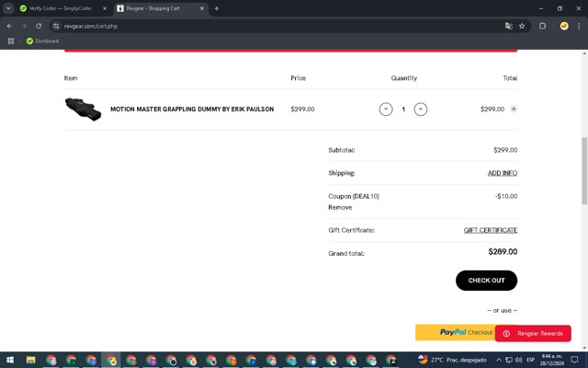Bookmark this page with star icon

pyautogui.click(x=522, y=26)
